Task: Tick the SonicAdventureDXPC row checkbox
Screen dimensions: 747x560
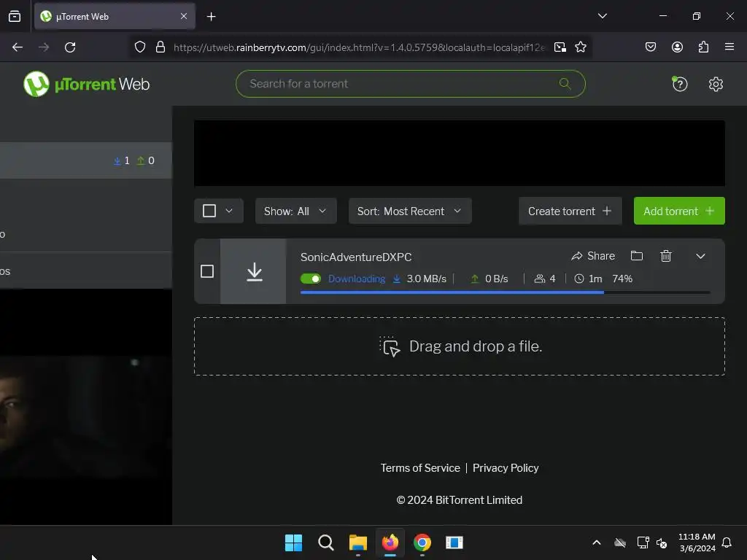Action: (206, 271)
